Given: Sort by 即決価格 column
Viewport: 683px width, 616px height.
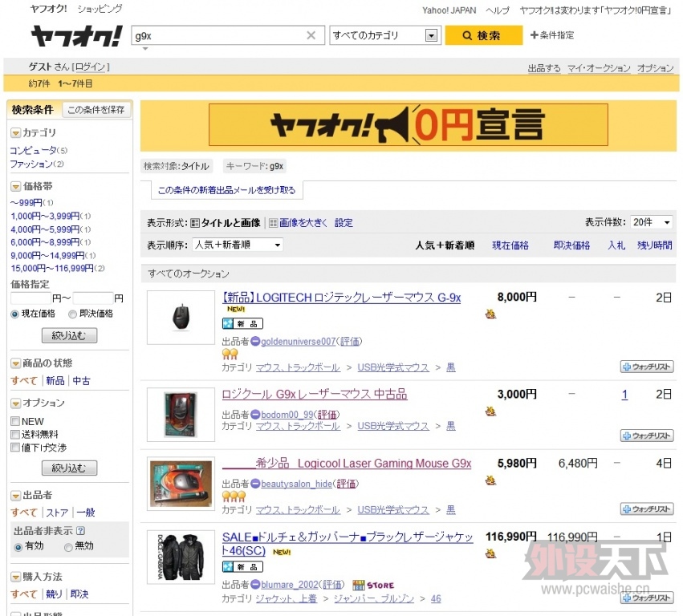Looking at the screenshot, I should [571, 245].
